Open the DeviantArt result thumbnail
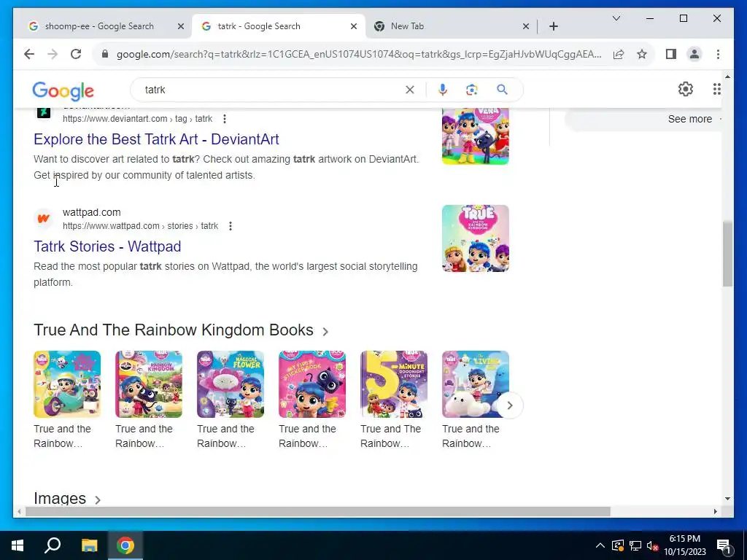Image resolution: width=747 pixels, height=560 pixels. (x=475, y=136)
